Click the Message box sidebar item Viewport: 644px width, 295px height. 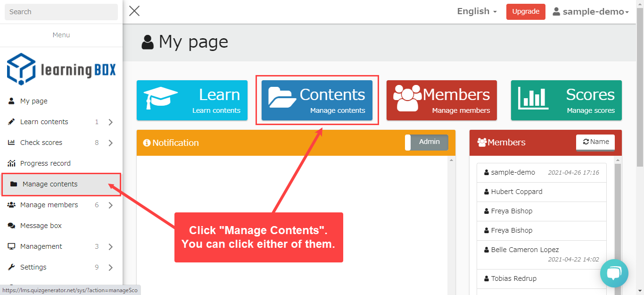[41, 226]
